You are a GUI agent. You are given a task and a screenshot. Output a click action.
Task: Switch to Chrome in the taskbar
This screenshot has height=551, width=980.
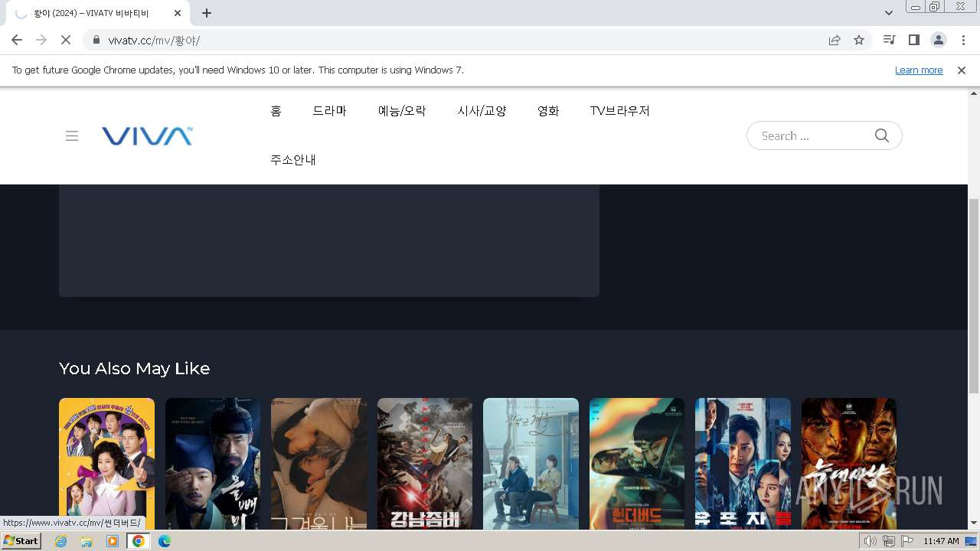click(139, 541)
